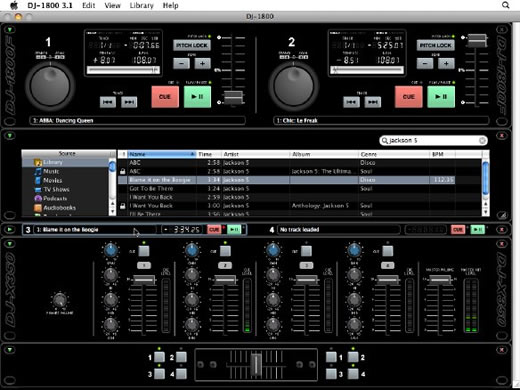Skip to previous track on deck 1
Image resolution: width=520 pixels, height=390 pixels.
click(x=108, y=102)
